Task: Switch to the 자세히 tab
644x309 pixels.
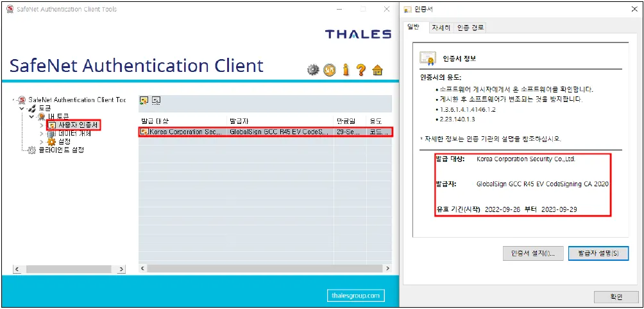Action: (440, 28)
